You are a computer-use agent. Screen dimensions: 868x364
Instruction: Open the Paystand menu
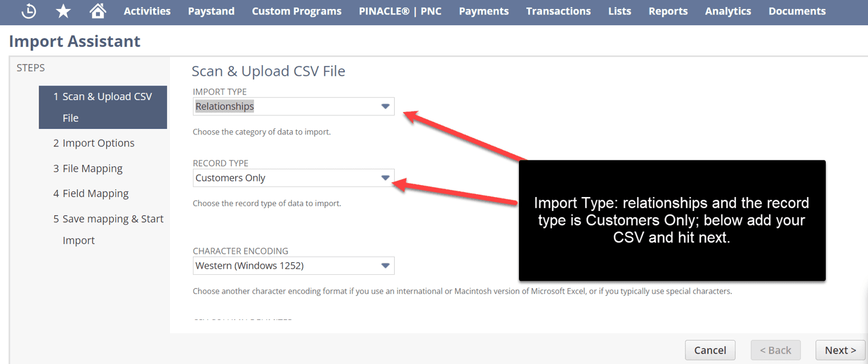coord(211,11)
